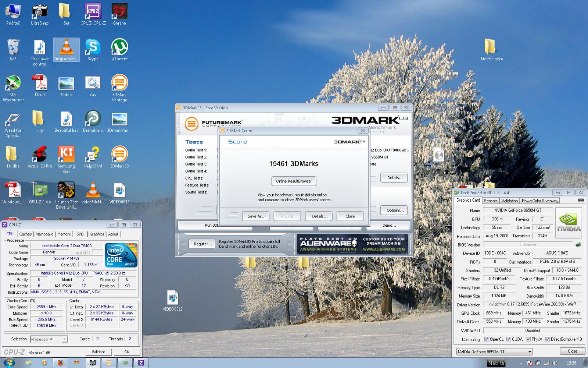Select the Beautiful lies MP3 file
The height and width of the screenshot is (368, 588).
[66, 121]
